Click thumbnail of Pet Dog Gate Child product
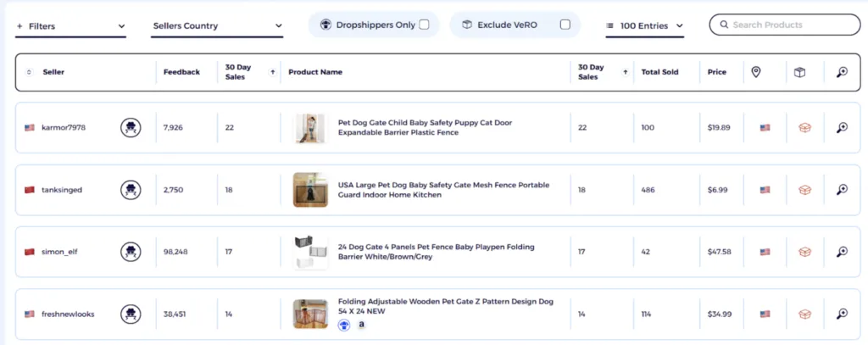Screen dimensions: 868x345 [x=310, y=128]
